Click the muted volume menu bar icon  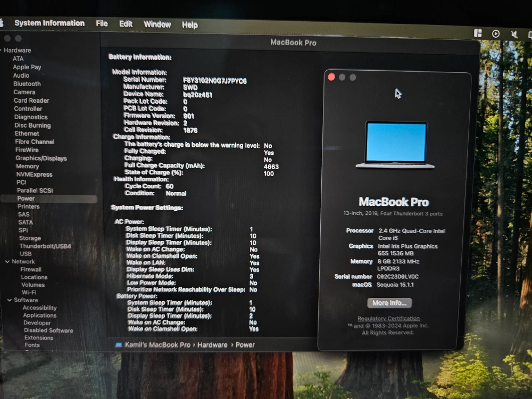point(514,34)
